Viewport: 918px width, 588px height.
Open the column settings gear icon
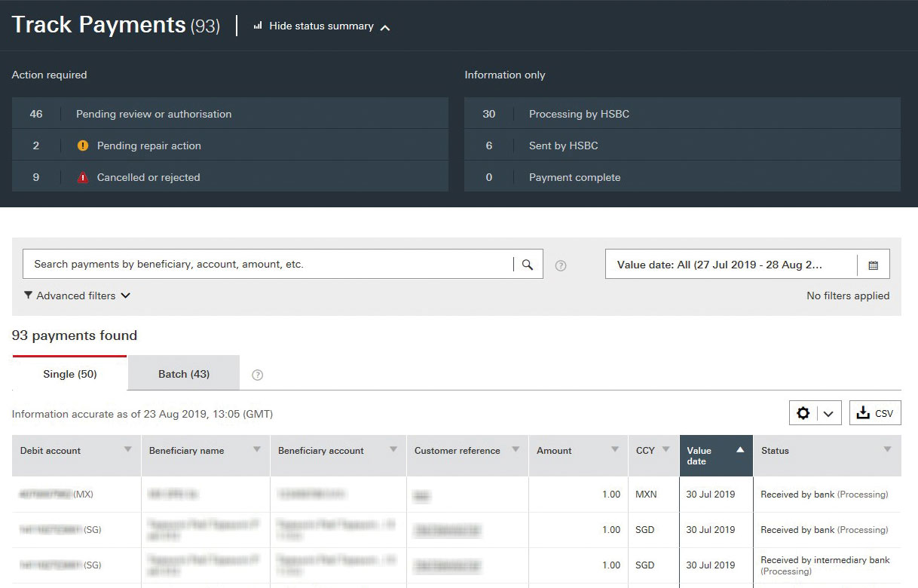click(803, 413)
